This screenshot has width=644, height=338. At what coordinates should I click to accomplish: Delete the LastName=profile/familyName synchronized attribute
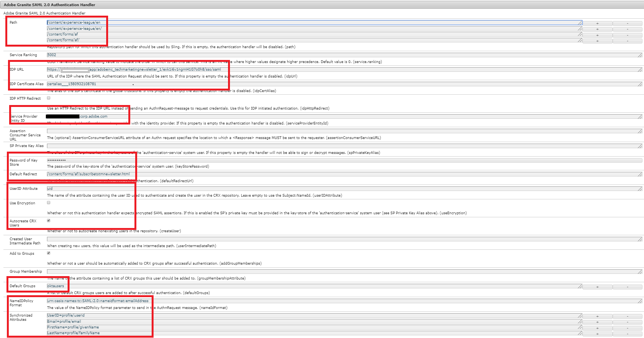click(628, 334)
